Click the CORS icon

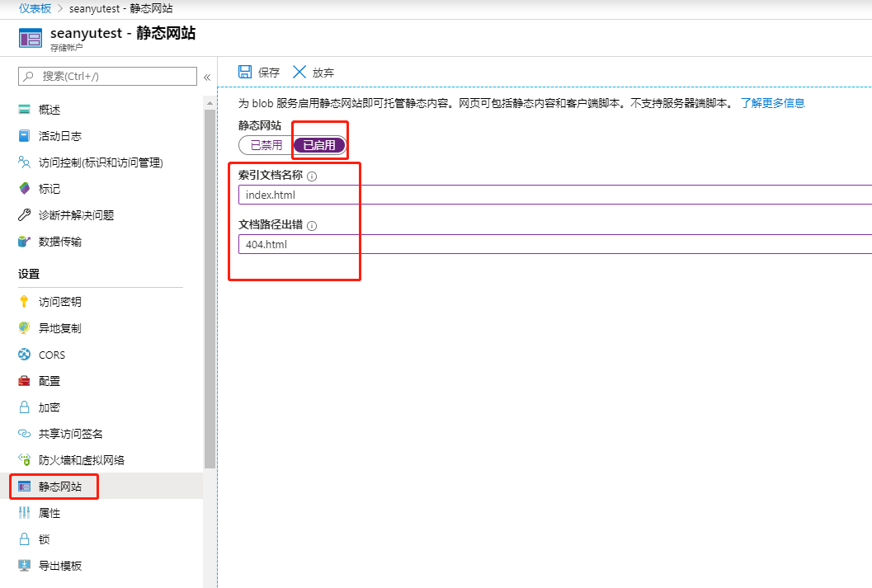[x=24, y=355]
